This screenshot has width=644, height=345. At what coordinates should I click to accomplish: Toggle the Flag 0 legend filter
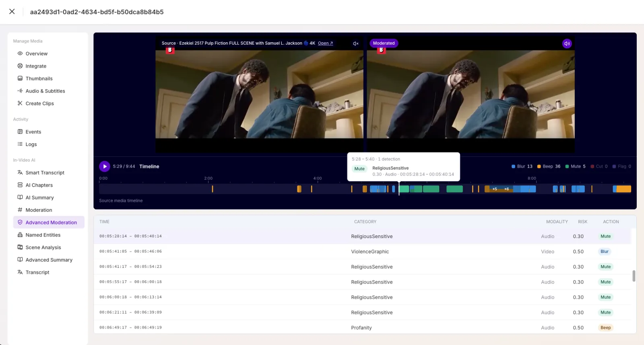pos(622,166)
